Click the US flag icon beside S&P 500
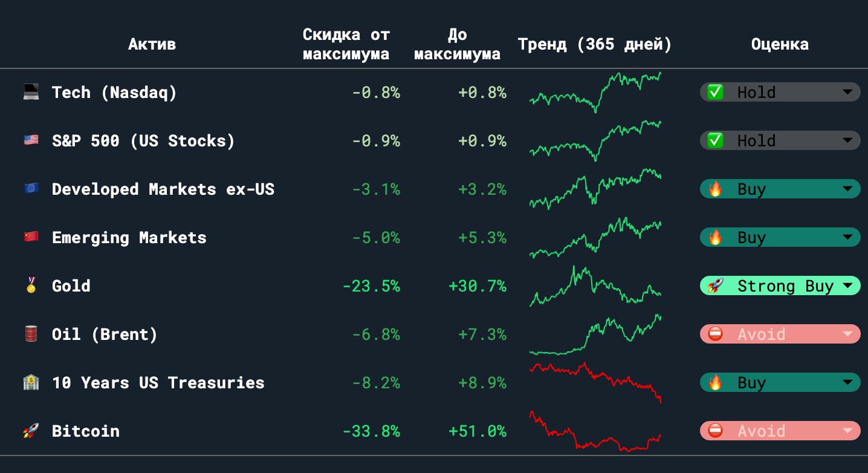 [31, 140]
